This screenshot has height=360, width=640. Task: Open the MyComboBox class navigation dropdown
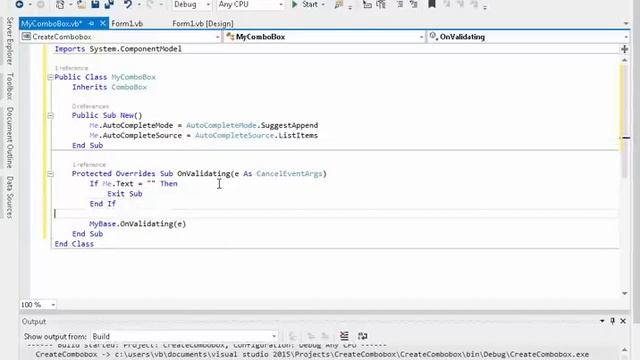pyautogui.click(x=325, y=37)
